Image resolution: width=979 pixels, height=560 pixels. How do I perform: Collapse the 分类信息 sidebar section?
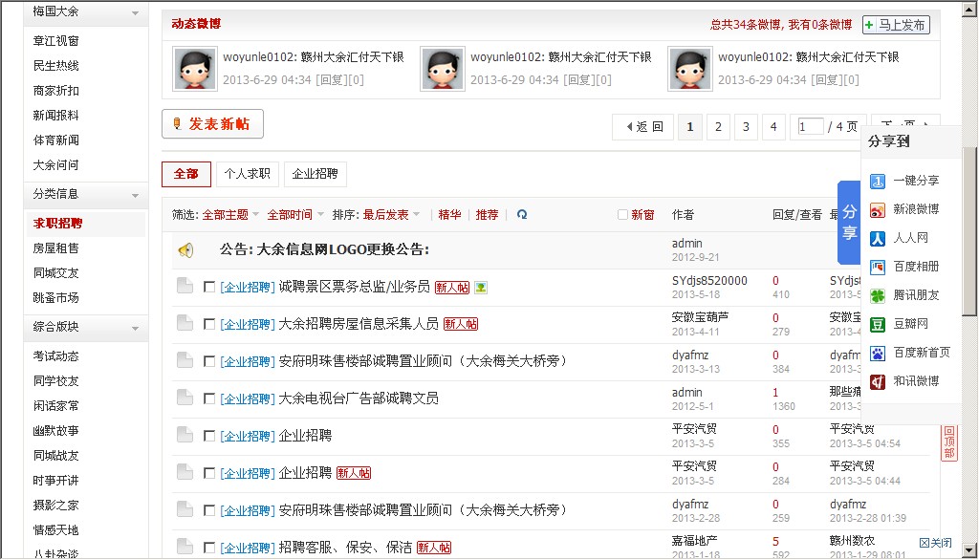coord(135,195)
